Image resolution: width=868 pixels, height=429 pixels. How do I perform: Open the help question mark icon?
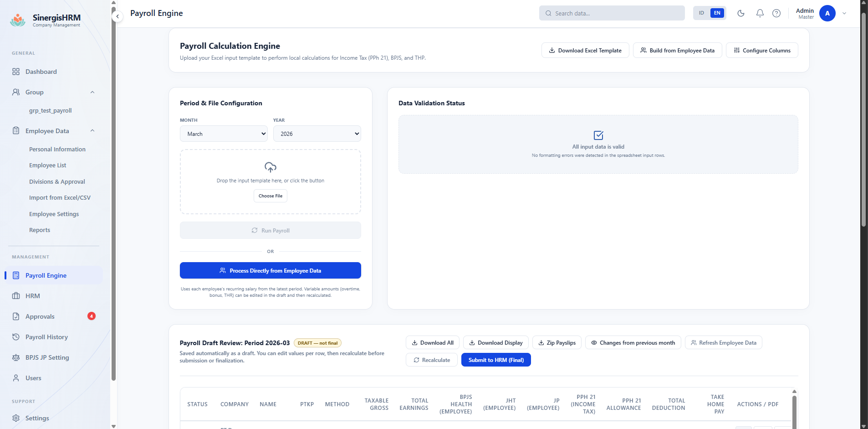pos(776,13)
